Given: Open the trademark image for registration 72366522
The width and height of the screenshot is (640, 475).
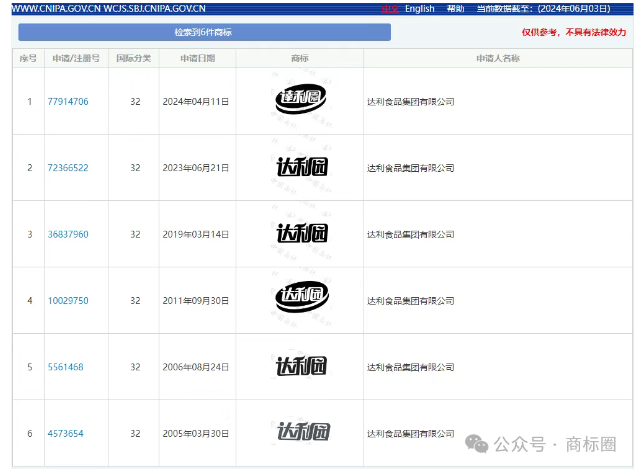Looking at the screenshot, I should point(301,167).
